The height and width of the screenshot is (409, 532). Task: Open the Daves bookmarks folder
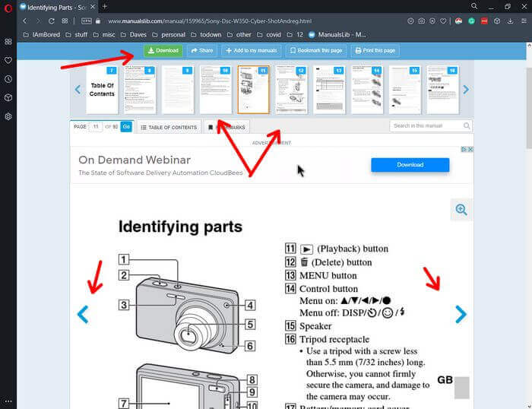pyautogui.click(x=134, y=35)
